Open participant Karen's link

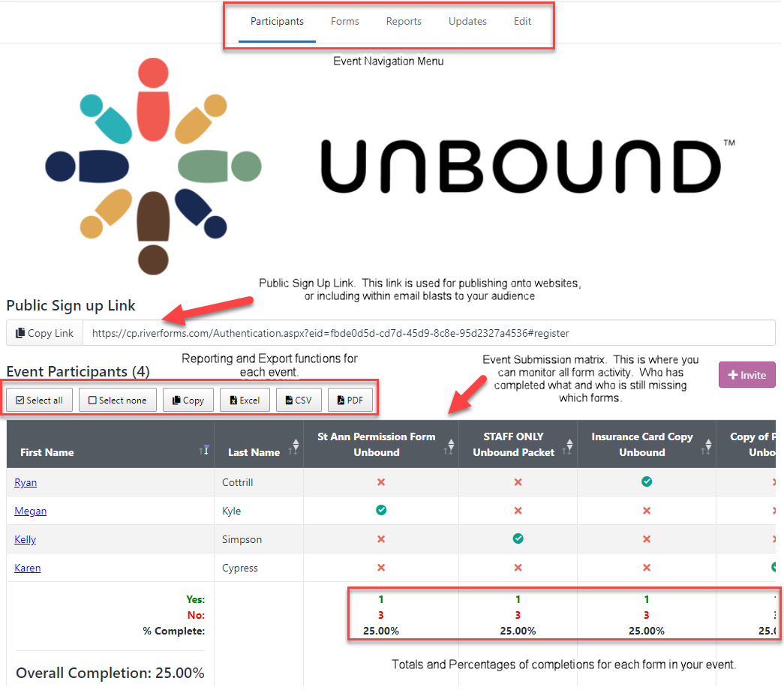[28, 568]
